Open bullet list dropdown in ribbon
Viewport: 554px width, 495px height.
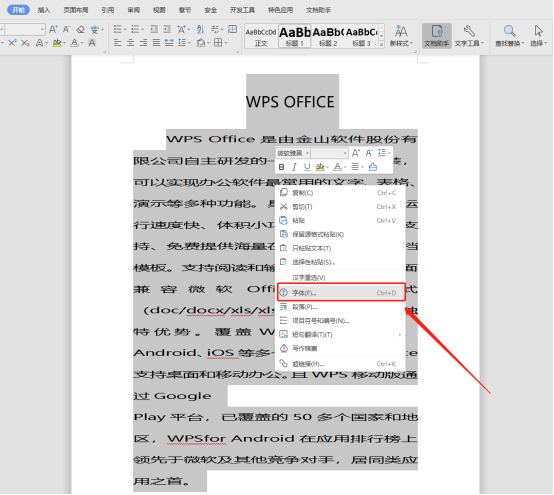tap(125, 29)
